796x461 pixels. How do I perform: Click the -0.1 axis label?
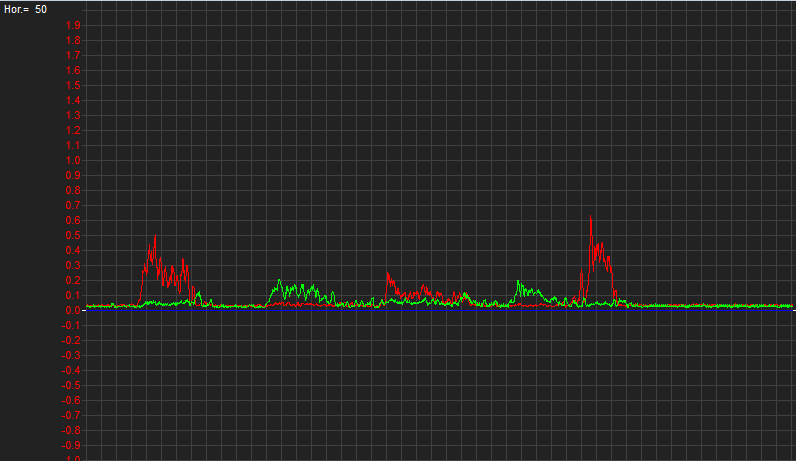pyautogui.click(x=73, y=325)
